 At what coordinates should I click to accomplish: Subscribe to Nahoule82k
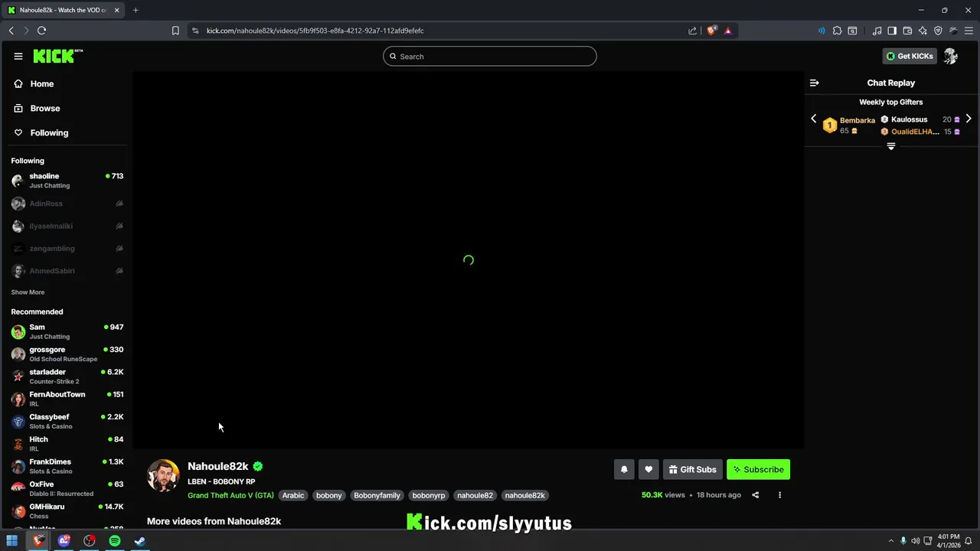click(x=758, y=469)
